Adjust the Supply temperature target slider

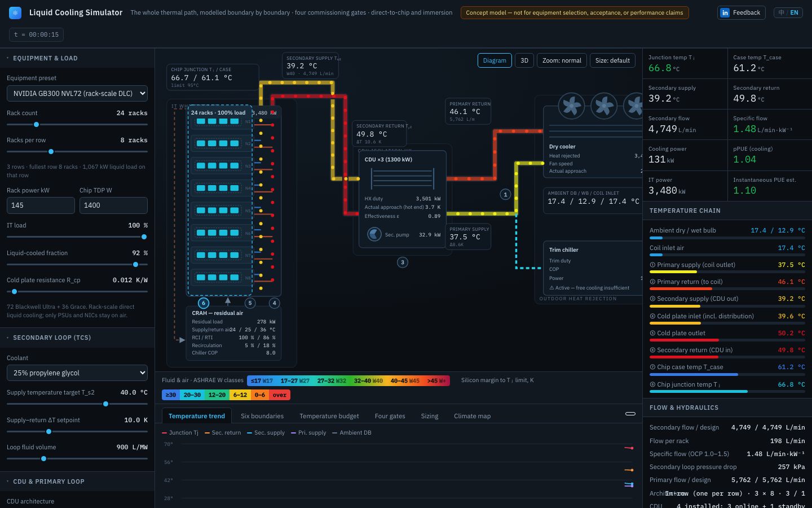[x=77, y=404]
